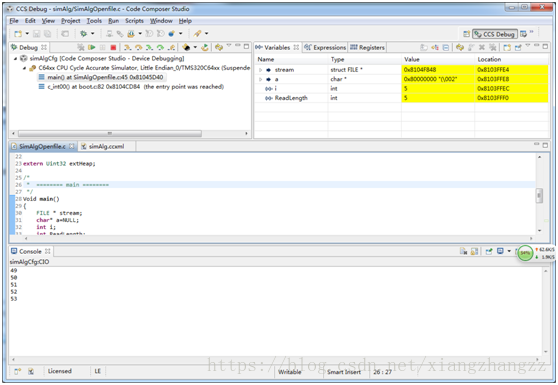The height and width of the screenshot is (385, 558).
Task: Close the Debug view tab X
Action: pos(43,47)
